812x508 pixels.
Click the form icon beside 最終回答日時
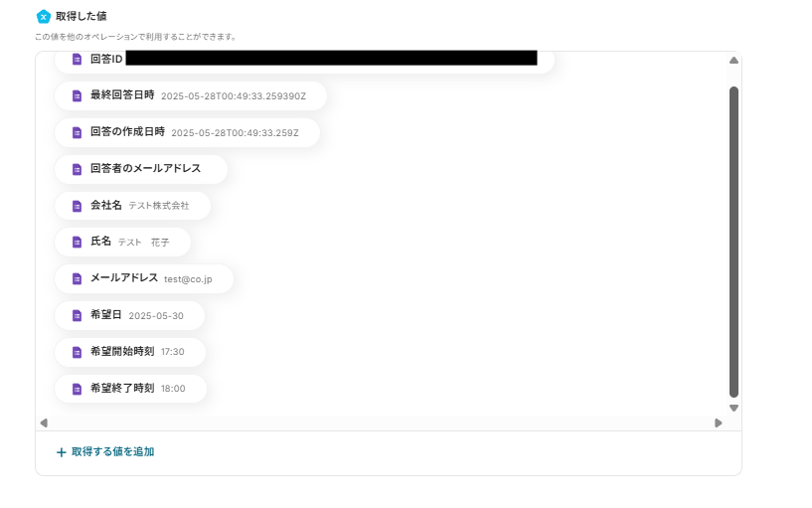[x=77, y=95]
